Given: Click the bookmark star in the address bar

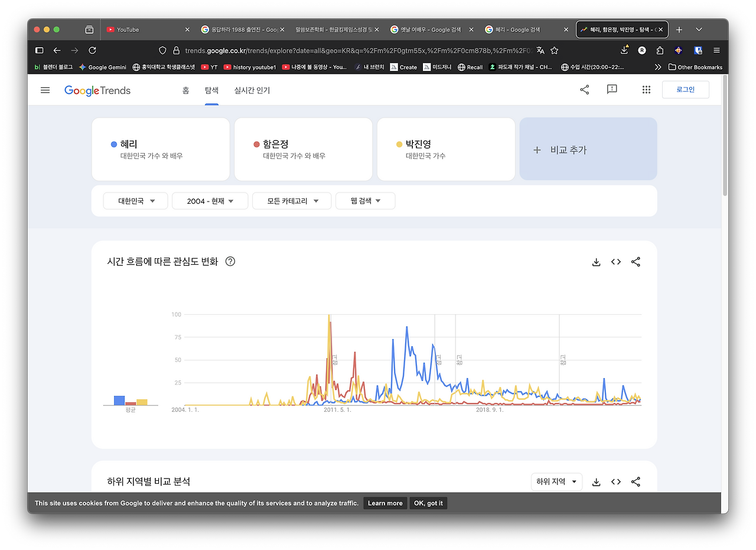Looking at the screenshot, I should (554, 50).
